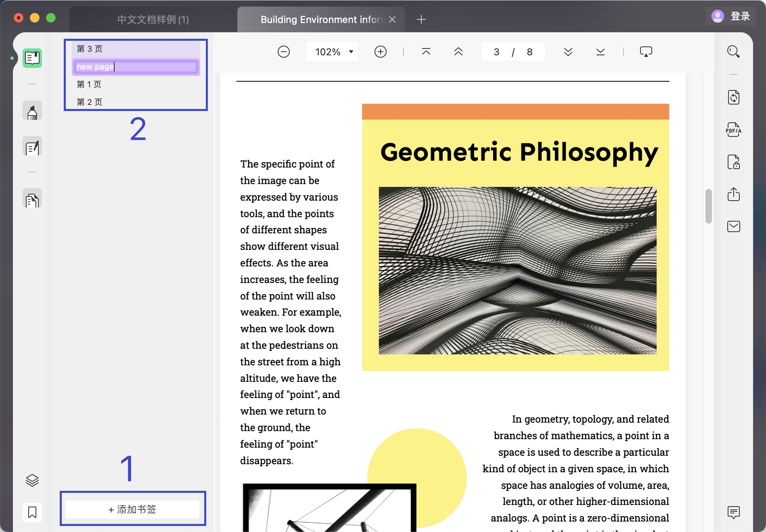Click the total page count 8
The image size is (766, 532).
pos(530,52)
